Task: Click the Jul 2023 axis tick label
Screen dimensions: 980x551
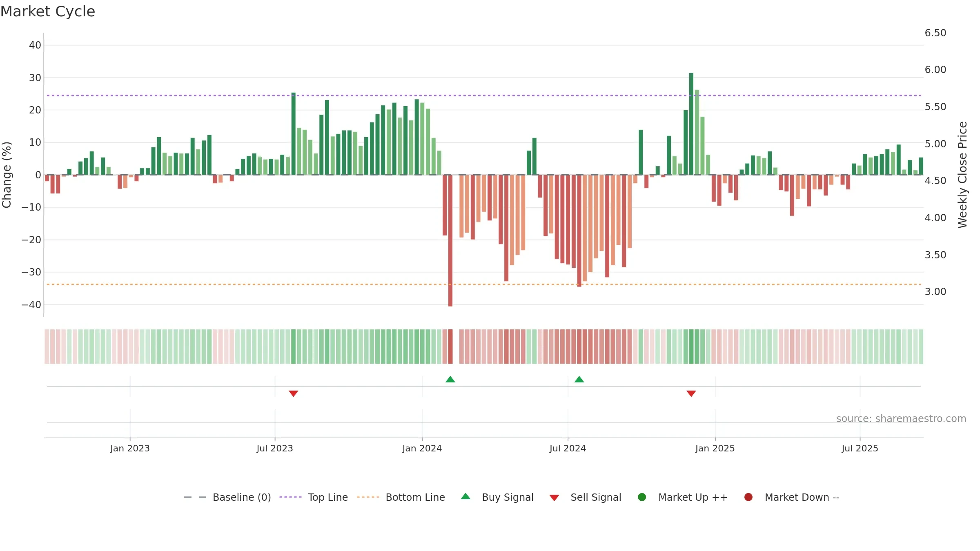Action: coord(275,448)
